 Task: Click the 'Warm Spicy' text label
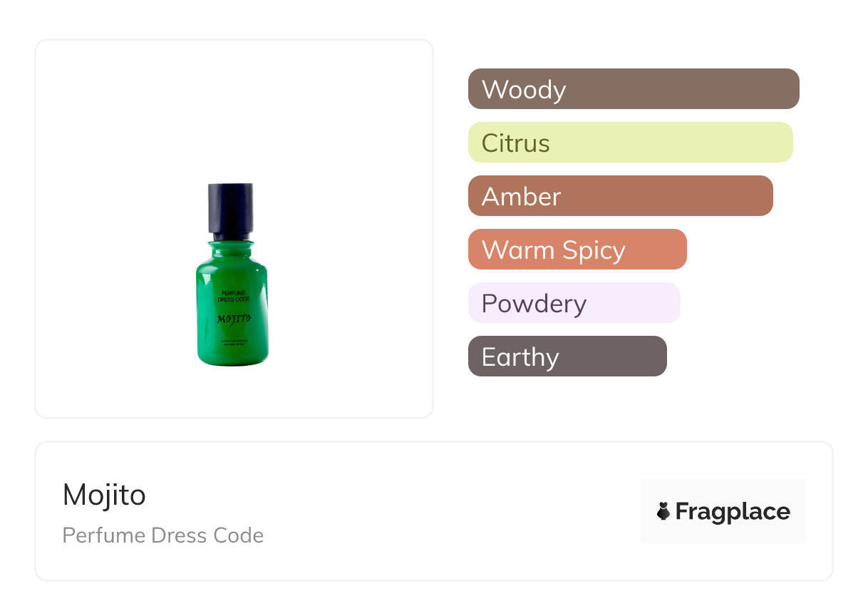[x=554, y=250]
